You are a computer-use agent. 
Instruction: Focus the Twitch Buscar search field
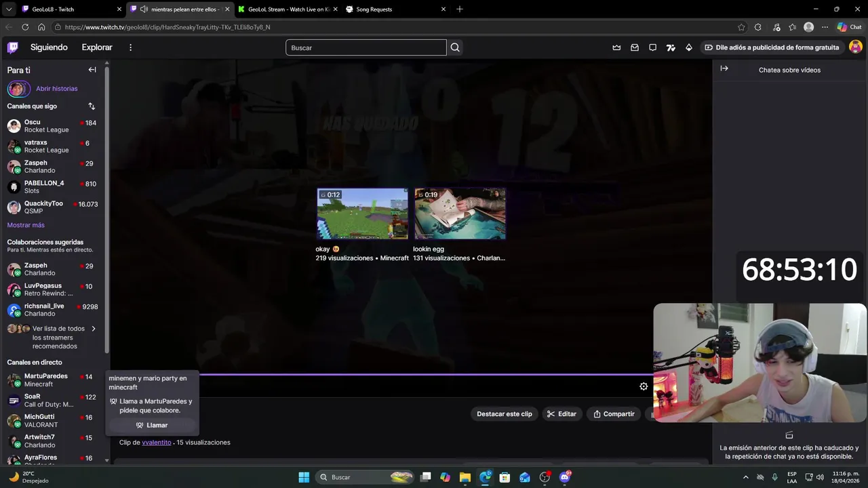coord(366,47)
